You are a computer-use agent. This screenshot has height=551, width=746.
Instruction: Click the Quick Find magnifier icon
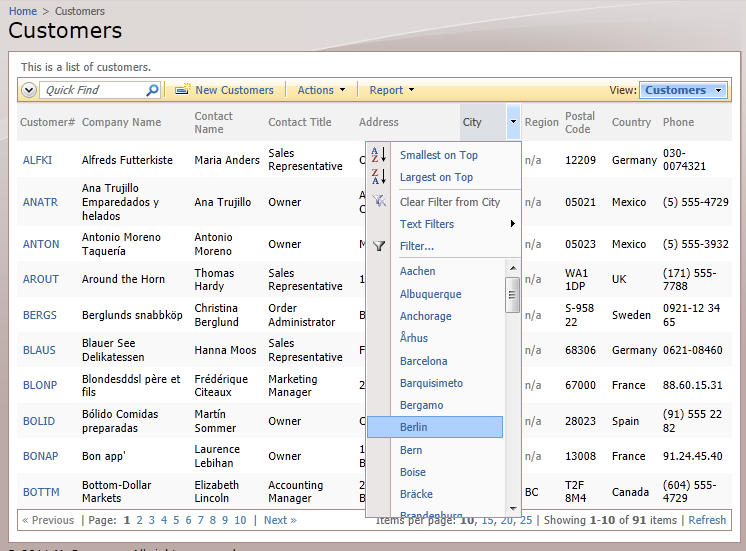tap(152, 90)
